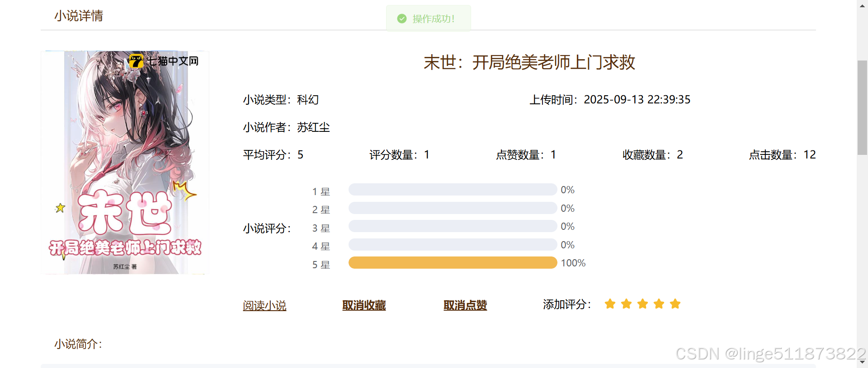Click the 2 星 rating progress bar
The height and width of the screenshot is (368, 868).
(453, 208)
